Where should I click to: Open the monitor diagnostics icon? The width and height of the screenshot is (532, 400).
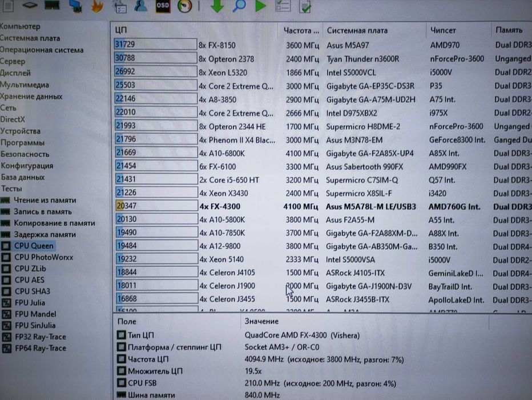pos(75,6)
